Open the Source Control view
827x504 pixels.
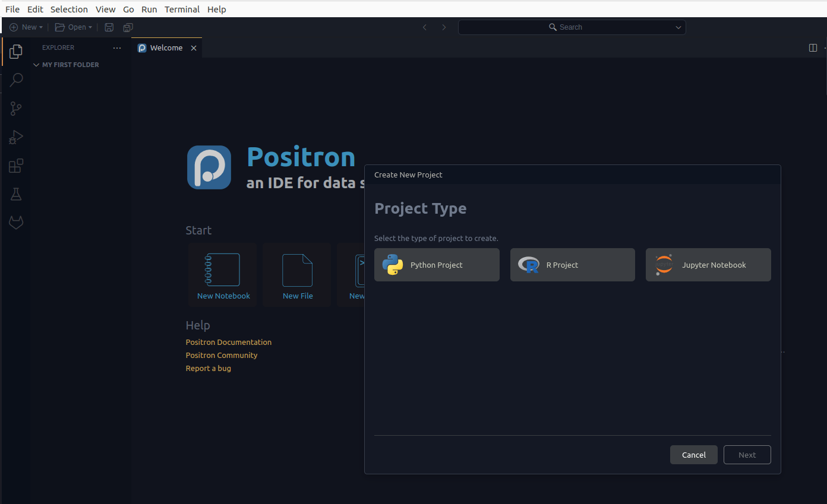pos(15,108)
